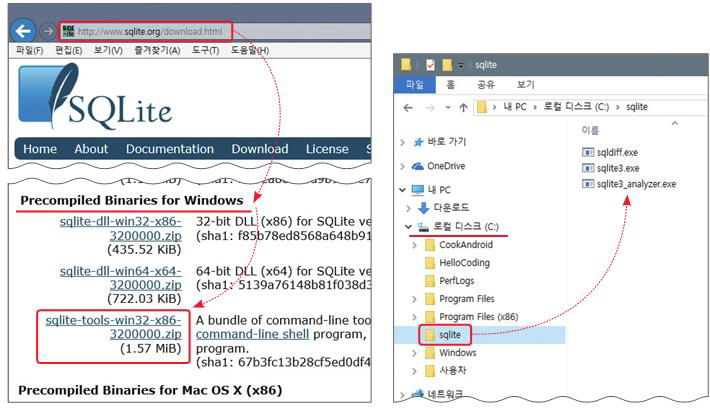Click the 사용자 folder icon
This screenshot has height=416, width=710.
(x=430, y=371)
